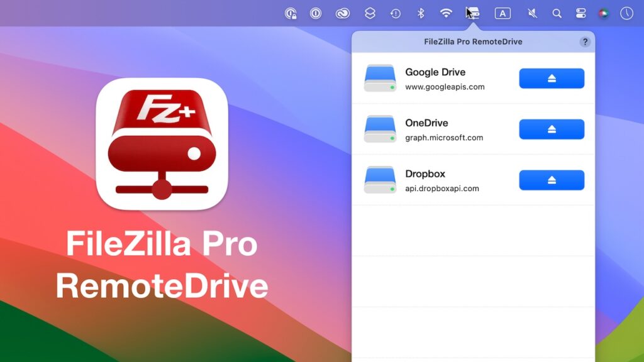Open the Bluetooth menu bar icon
Viewport: 644px width, 362px height.
421,13
